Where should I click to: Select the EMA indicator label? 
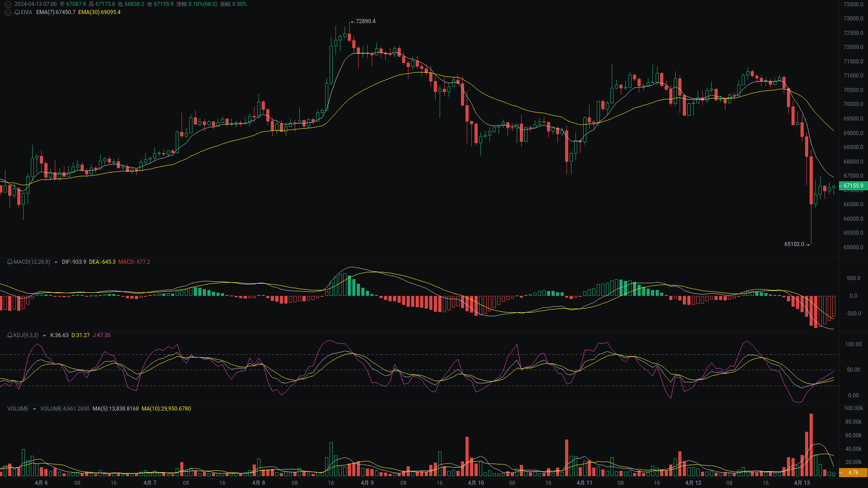tap(28, 13)
